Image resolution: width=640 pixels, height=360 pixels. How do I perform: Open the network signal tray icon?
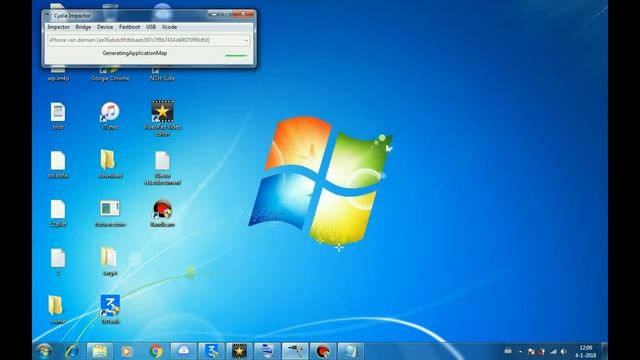point(553,351)
